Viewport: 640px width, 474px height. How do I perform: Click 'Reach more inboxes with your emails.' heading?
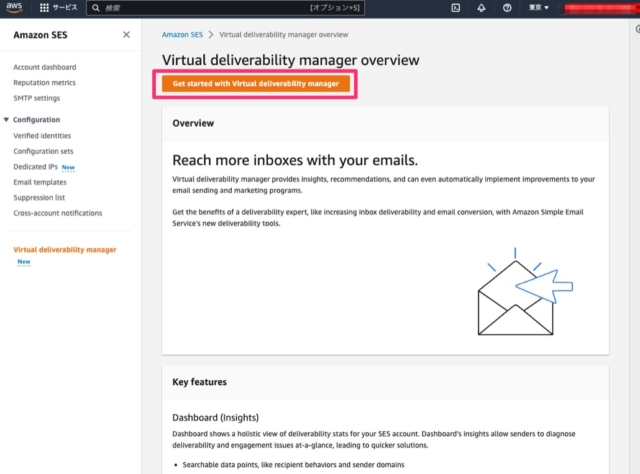click(295, 160)
